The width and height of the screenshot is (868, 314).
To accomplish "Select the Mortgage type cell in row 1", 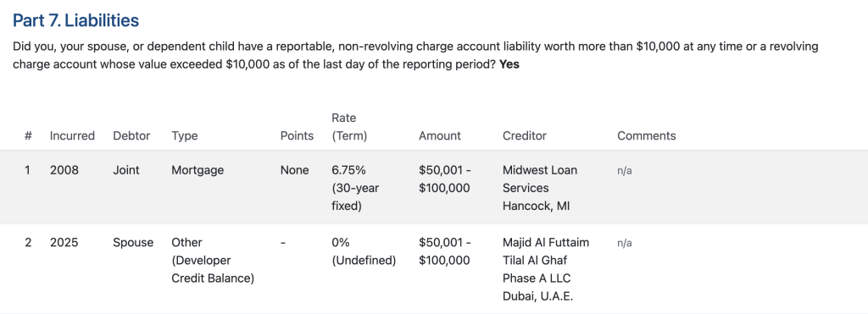I will click(198, 170).
